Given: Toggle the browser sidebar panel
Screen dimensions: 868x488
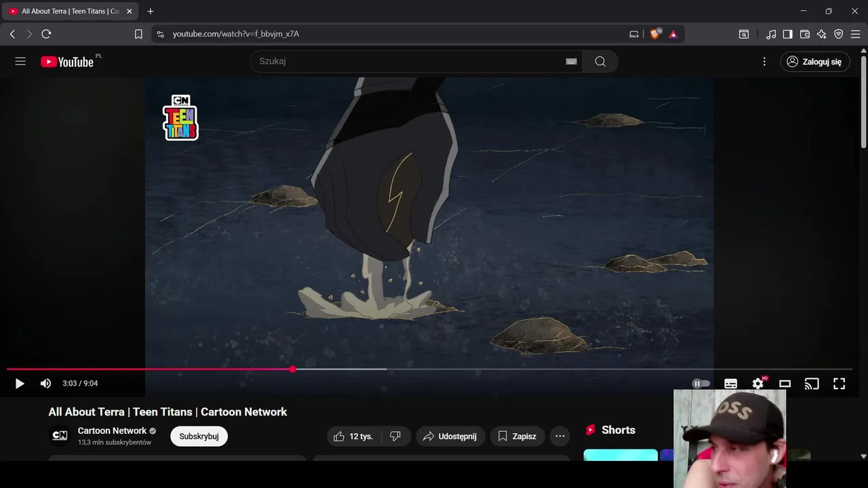Looking at the screenshot, I should tap(787, 34).
